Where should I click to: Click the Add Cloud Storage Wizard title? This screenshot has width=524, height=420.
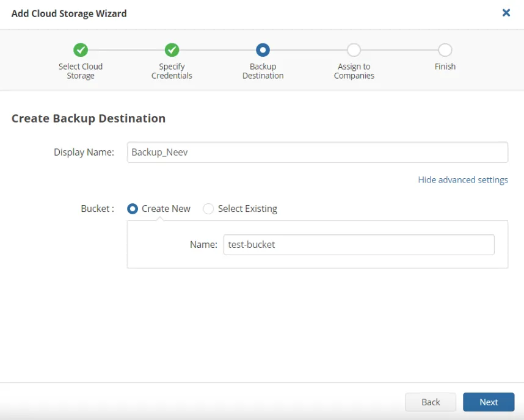[69, 13]
